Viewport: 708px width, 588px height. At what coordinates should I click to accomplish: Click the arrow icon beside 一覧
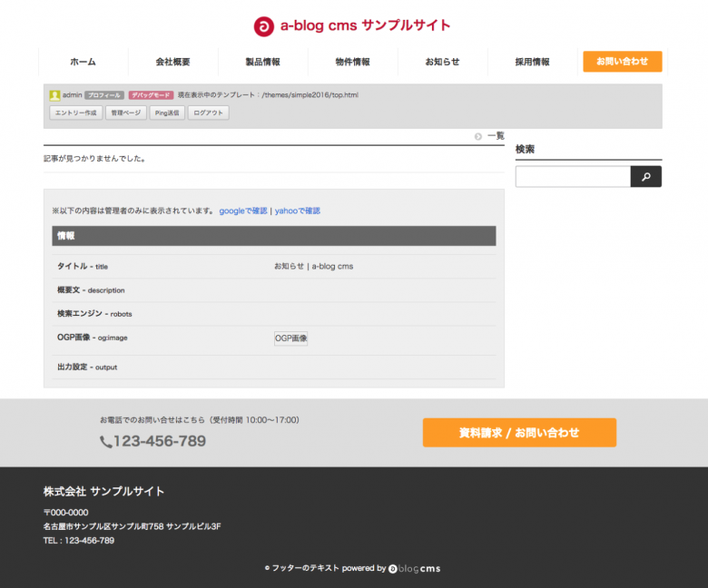(x=478, y=136)
